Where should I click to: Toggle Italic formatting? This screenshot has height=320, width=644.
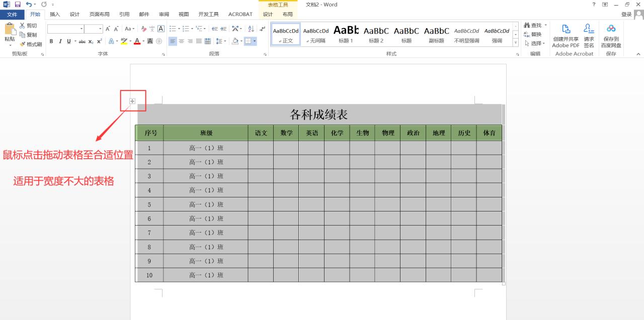pos(60,41)
